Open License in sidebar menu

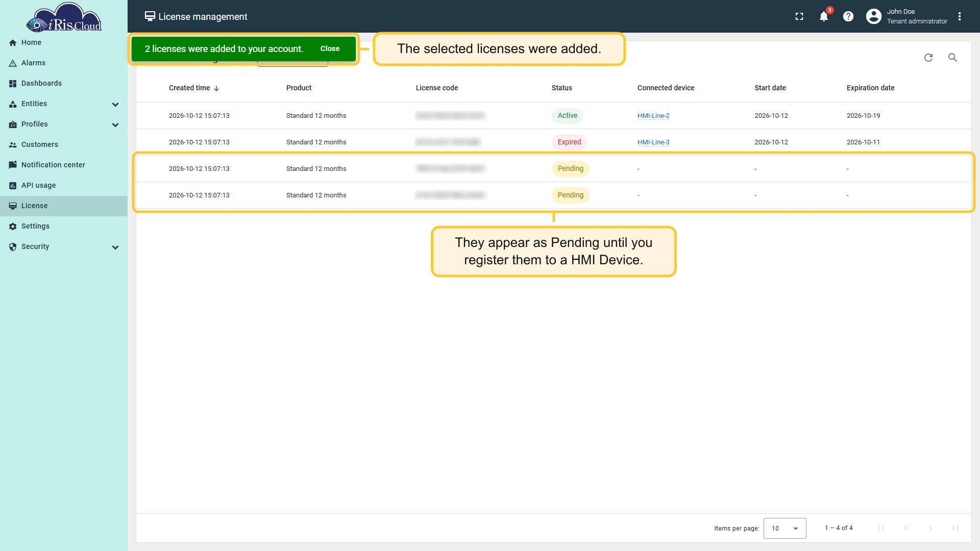(x=64, y=206)
